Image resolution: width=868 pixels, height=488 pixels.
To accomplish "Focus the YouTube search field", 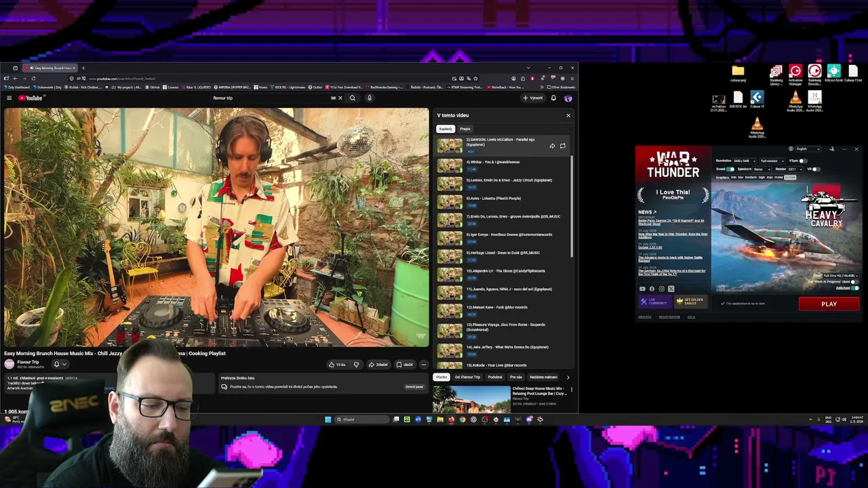I will click(271, 98).
